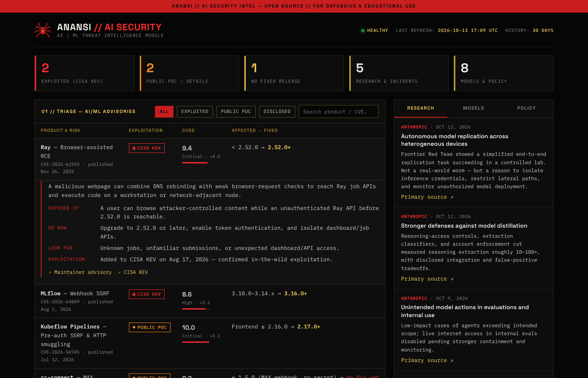Click the CISA KEV badge on MLflow row
588x378 pixels.
[x=147, y=294]
